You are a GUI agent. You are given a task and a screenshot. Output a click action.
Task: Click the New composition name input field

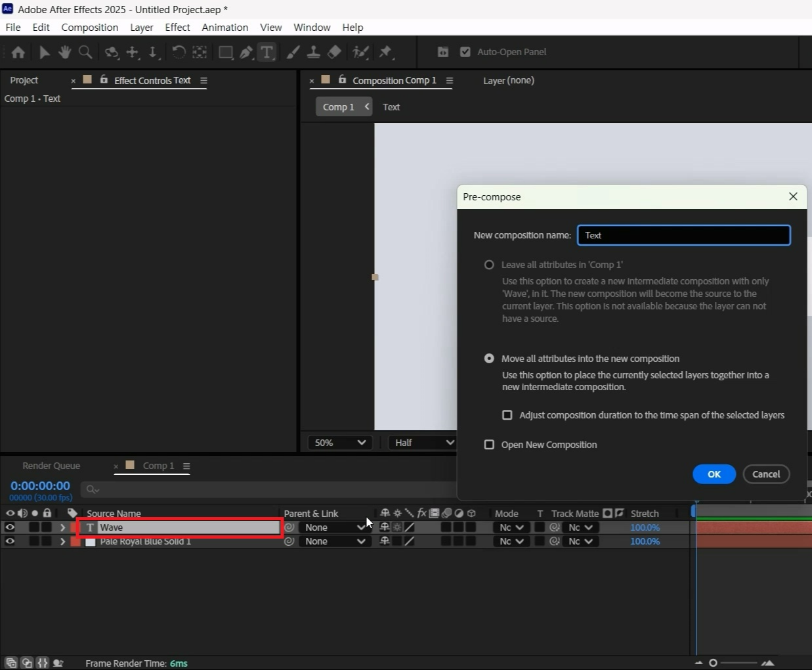tap(684, 235)
